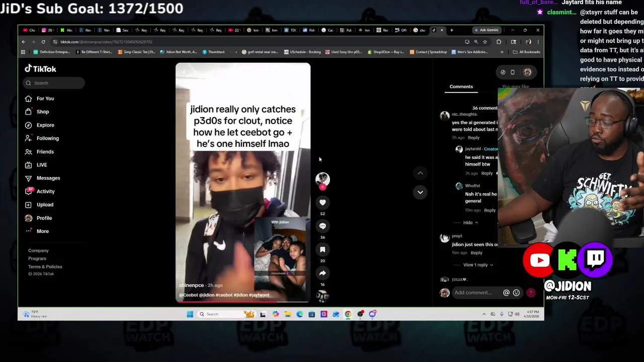The image size is (644, 362).
Task: Open comments via the speech bubble icon
Action: coord(323,226)
